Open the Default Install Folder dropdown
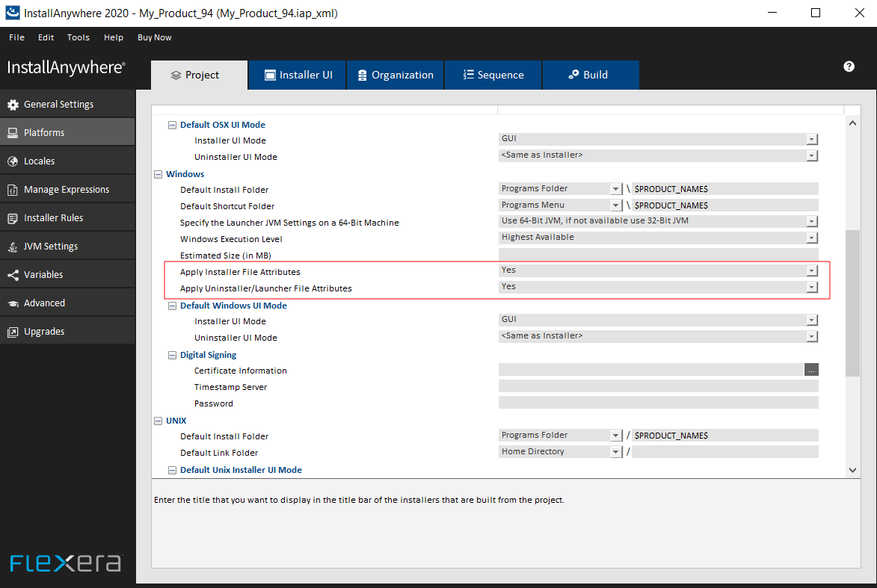877x588 pixels. [615, 188]
